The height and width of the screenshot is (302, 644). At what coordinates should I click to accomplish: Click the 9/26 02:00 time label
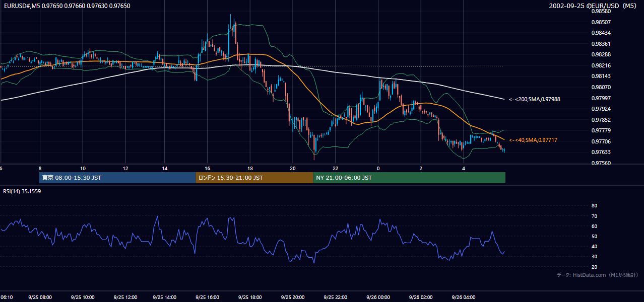(421, 297)
